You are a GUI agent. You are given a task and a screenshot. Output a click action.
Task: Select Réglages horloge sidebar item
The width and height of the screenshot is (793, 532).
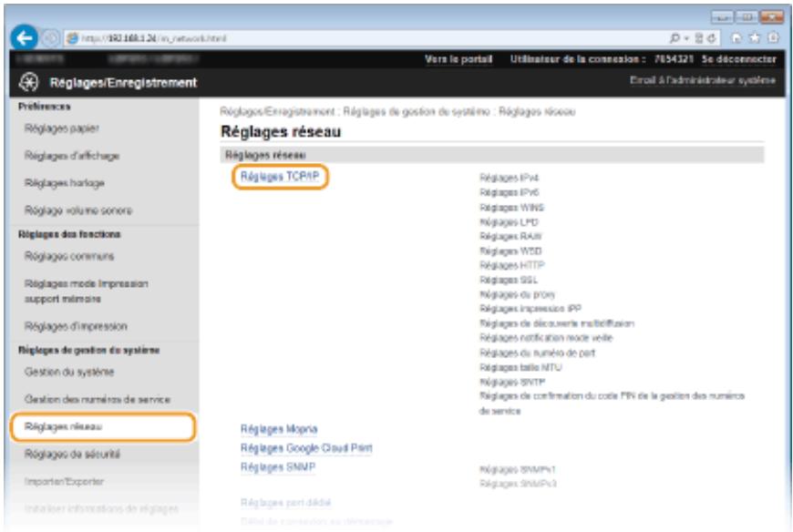(64, 183)
